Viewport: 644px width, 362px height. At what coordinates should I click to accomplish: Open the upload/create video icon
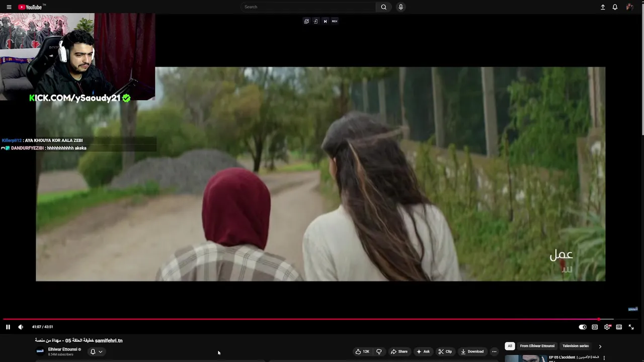(x=603, y=7)
